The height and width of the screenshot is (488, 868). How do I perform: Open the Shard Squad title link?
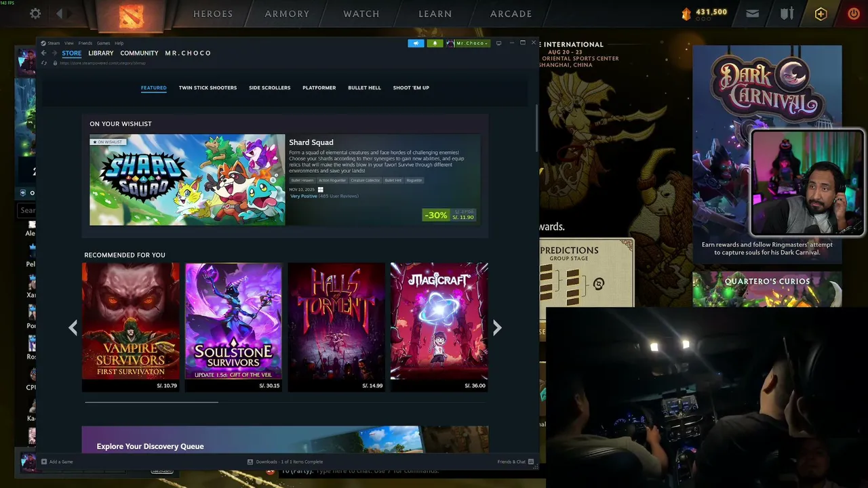click(311, 142)
